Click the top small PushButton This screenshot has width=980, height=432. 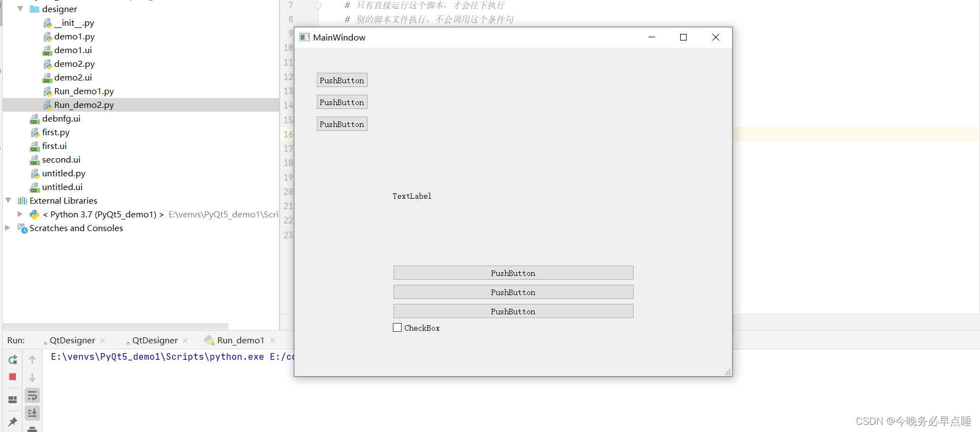tap(342, 80)
